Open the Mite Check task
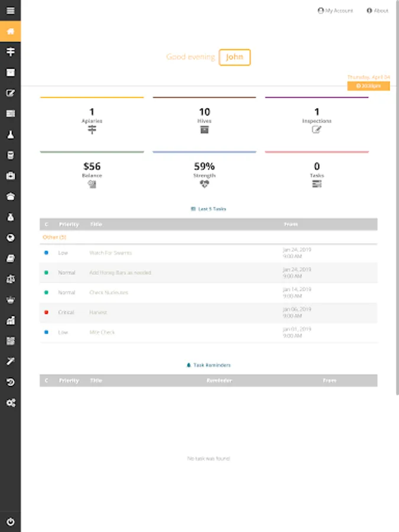Viewport: 399px width, 532px height. coord(102,332)
